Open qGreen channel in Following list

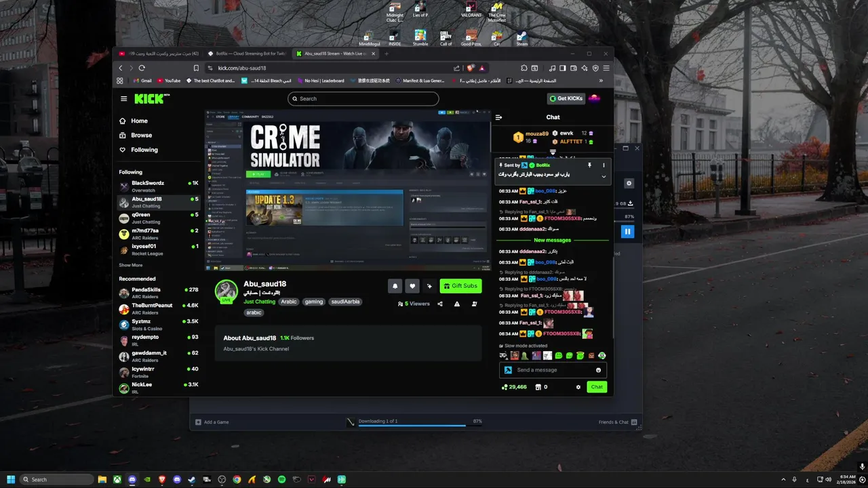[159, 218]
